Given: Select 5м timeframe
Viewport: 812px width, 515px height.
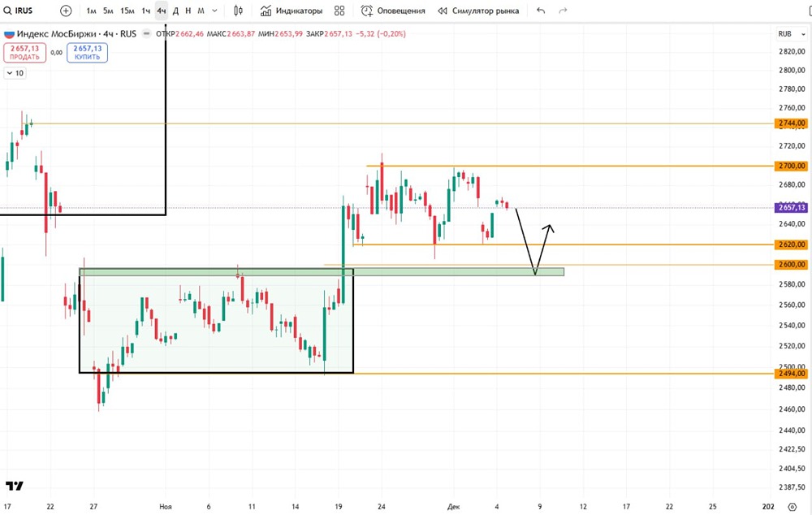Looking at the screenshot, I should coord(108,11).
